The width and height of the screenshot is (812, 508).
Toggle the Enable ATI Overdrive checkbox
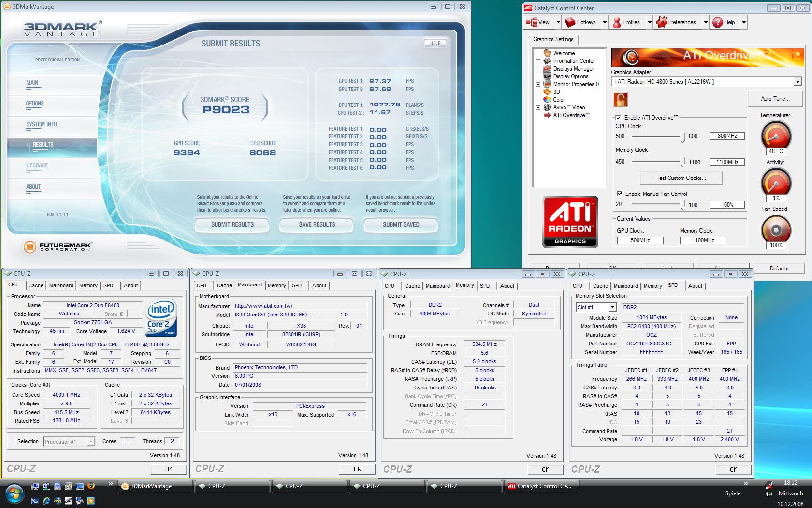click(618, 118)
